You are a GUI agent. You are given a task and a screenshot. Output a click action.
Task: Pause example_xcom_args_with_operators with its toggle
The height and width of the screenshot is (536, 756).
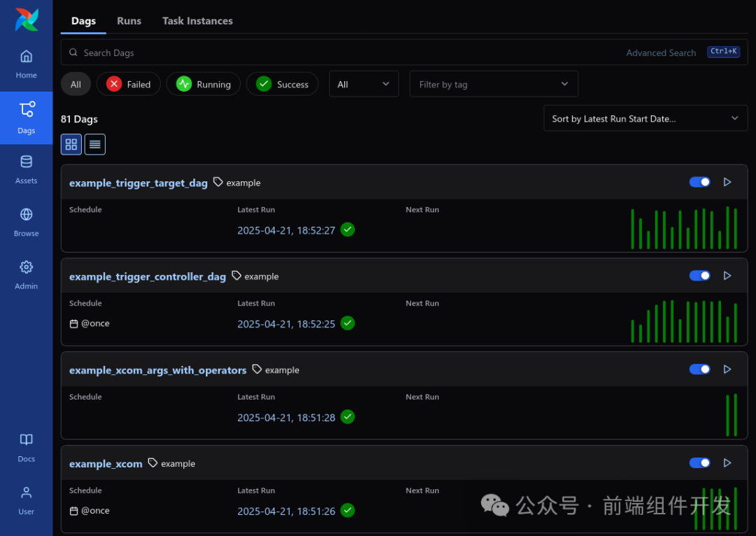(699, 369)
